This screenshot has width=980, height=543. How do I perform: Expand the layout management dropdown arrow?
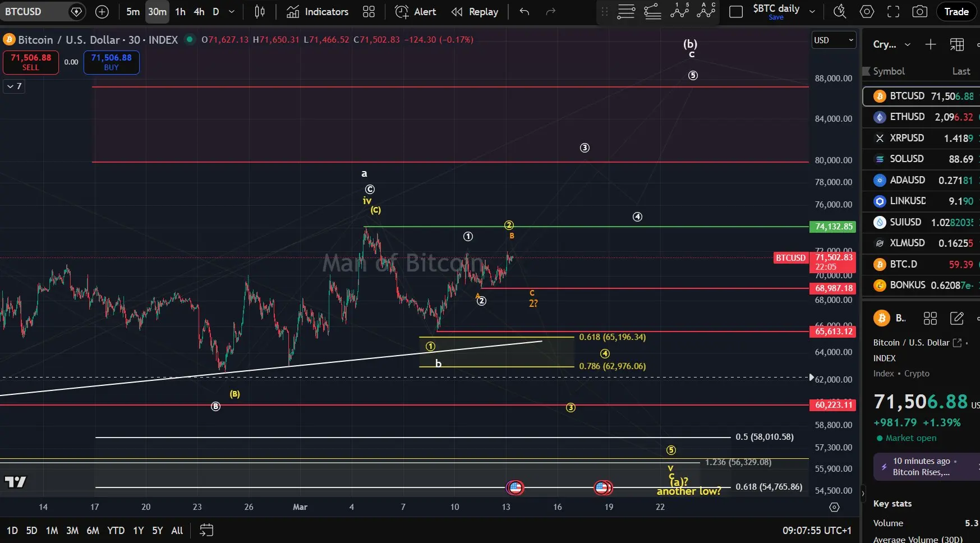click(812, 12)
